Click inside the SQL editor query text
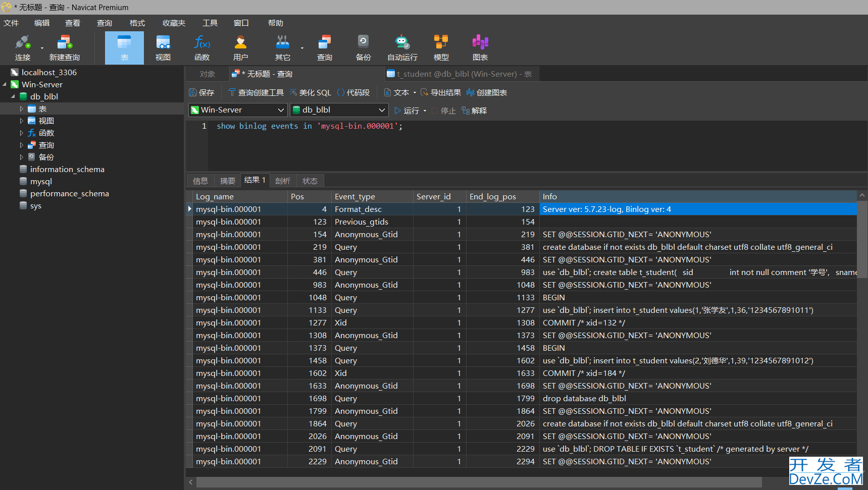The width and height of the screenshot is (868, 490). pyautogui.click(x=310, y=126)
